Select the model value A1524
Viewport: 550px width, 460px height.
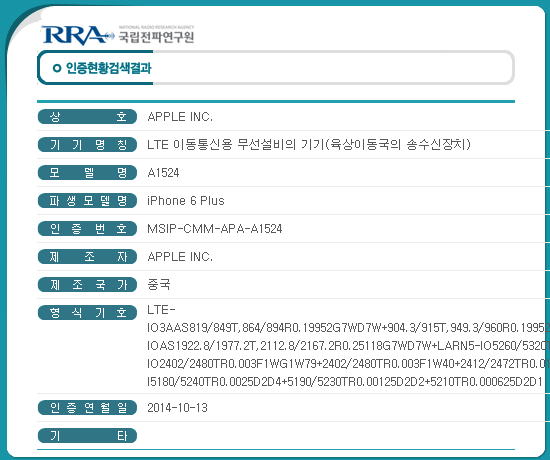click(x=163, y=173)
